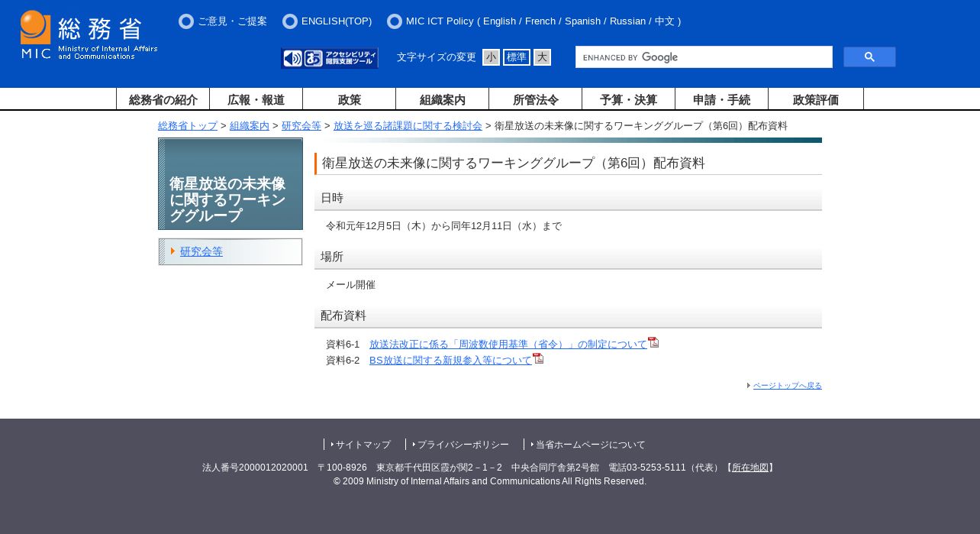This screenshot has width=980, height=534.
Task: Focus the Google search field
Action: coord(704,57)
